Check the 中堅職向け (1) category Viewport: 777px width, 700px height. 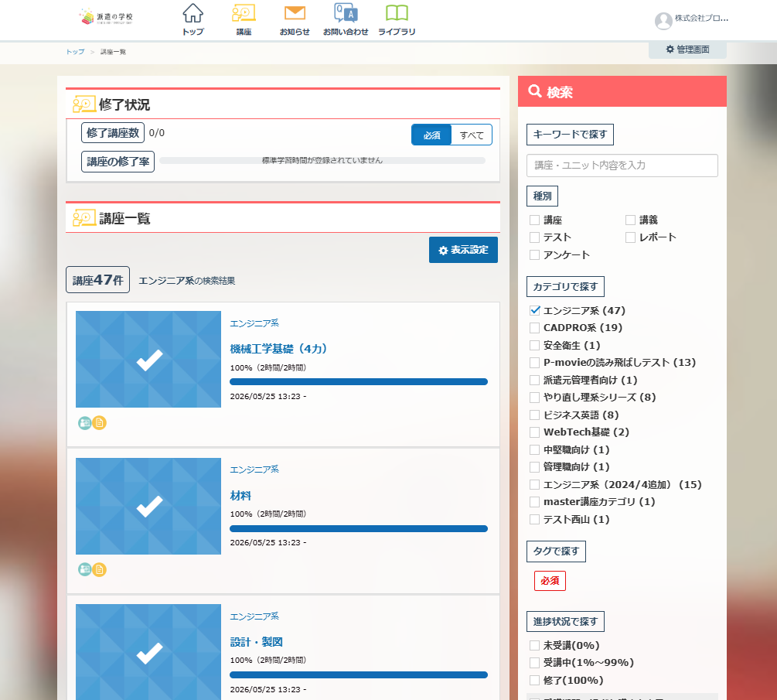(x=534, y=449)
